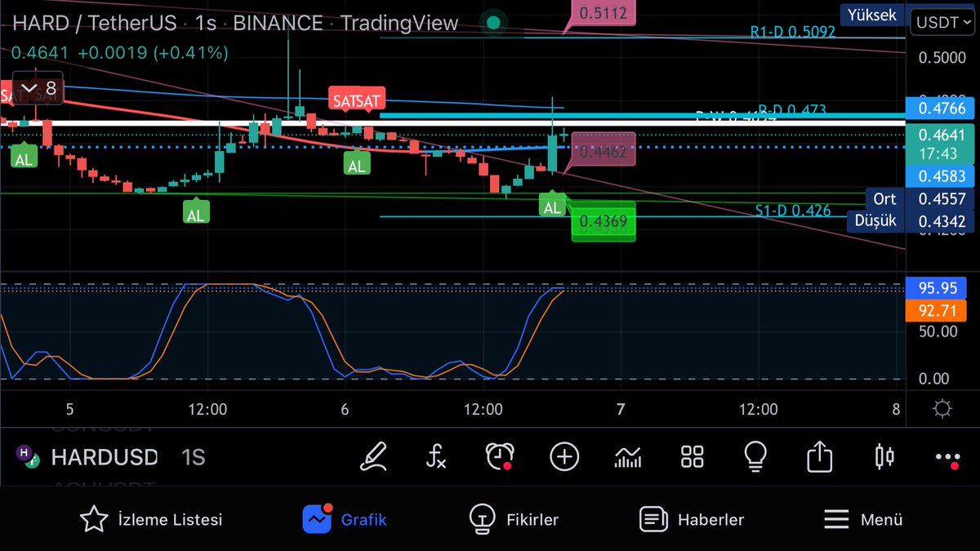Open the Haberler tab
This screenshot has height=551, width=980.
pos(692,519)
